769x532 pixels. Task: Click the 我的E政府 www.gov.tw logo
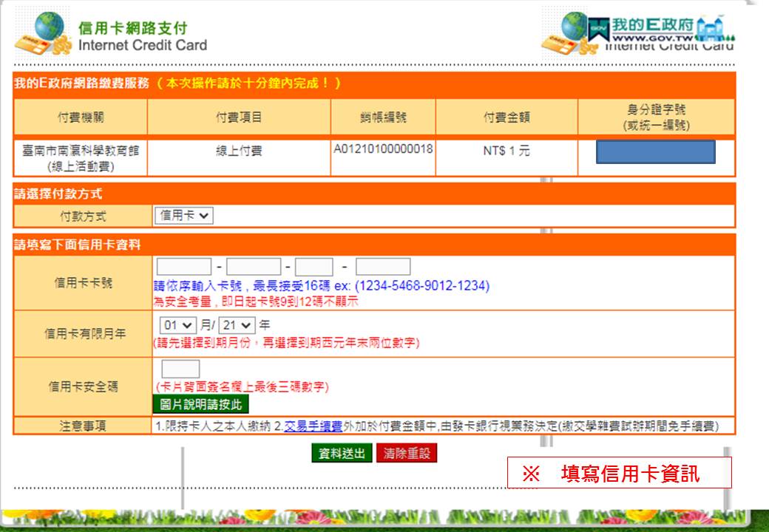(661, 30)
